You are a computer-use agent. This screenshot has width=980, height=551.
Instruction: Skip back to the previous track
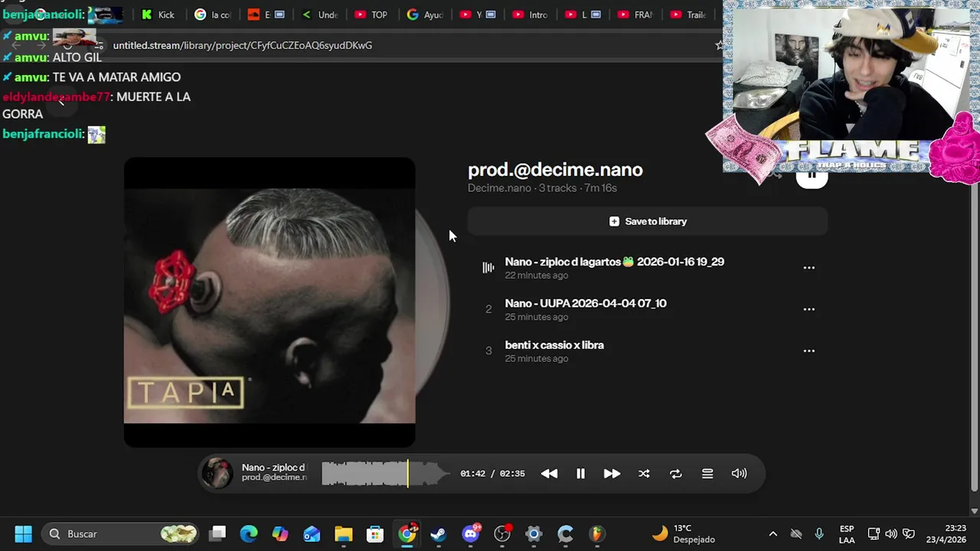pyautogui.click(x=549, y=474)
